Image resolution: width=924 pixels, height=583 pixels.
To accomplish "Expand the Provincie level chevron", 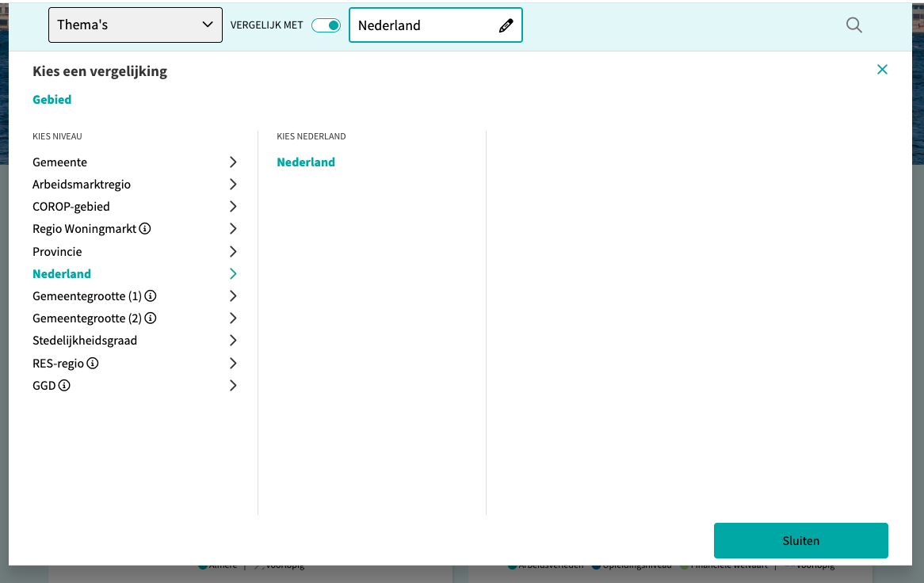I will [x=233, y=252].
